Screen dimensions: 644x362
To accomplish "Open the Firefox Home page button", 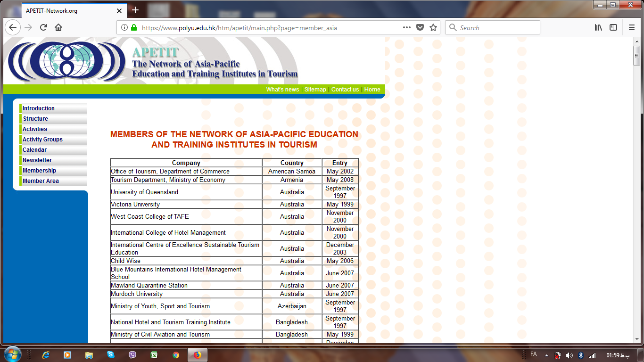I will pos(58,27).
